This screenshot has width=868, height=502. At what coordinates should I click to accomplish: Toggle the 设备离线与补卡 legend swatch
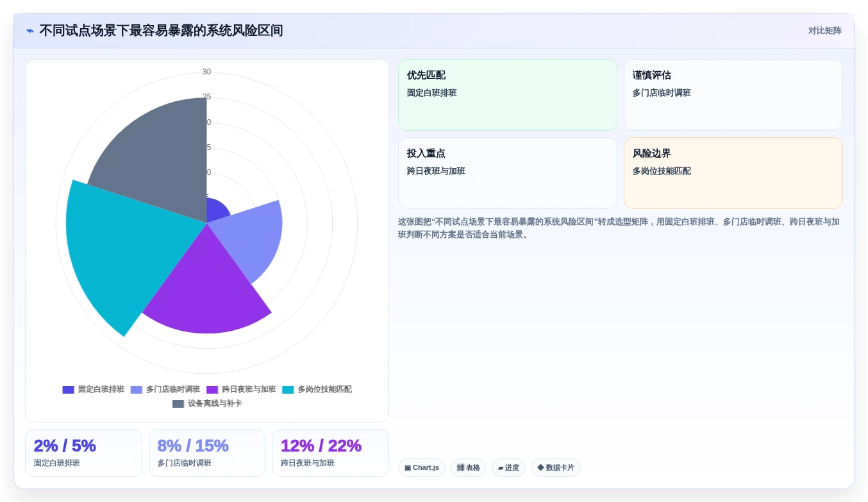[x=178, y=404]
